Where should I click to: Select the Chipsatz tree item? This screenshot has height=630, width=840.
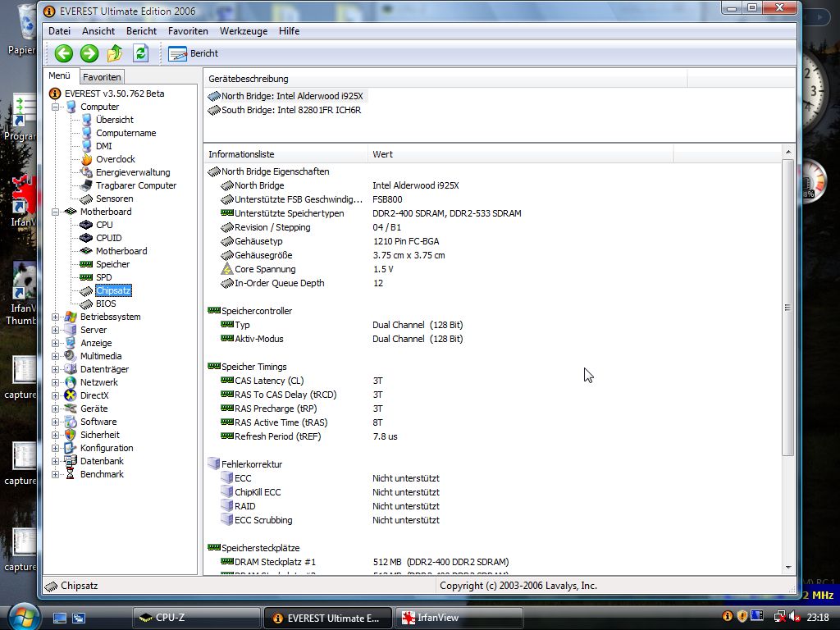pos(113,290)
